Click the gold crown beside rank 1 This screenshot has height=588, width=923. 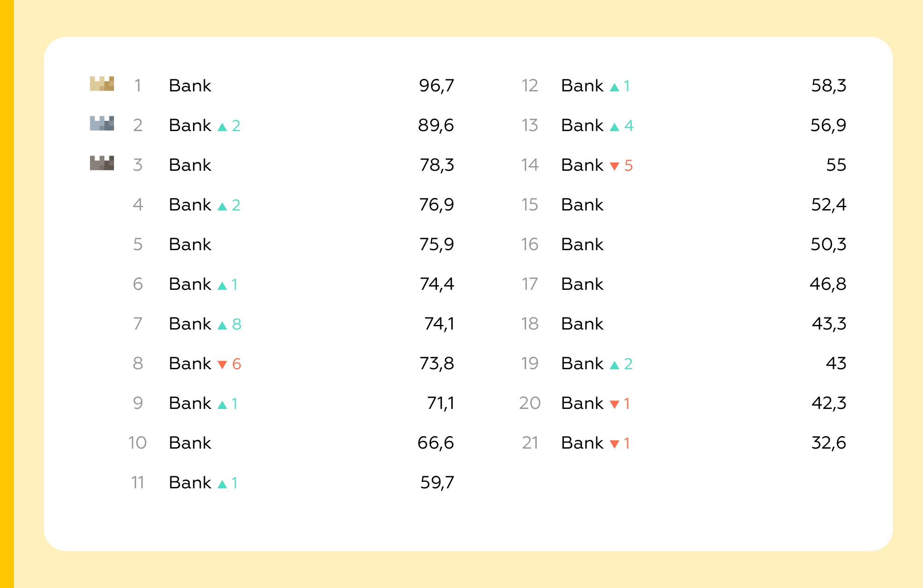pos(102,84)
